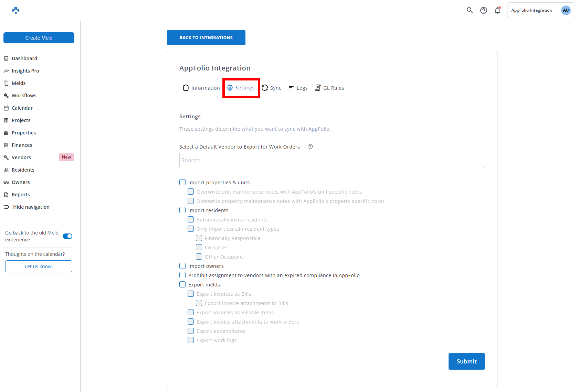Toggle the old Meld experience switch

point(67,236)
